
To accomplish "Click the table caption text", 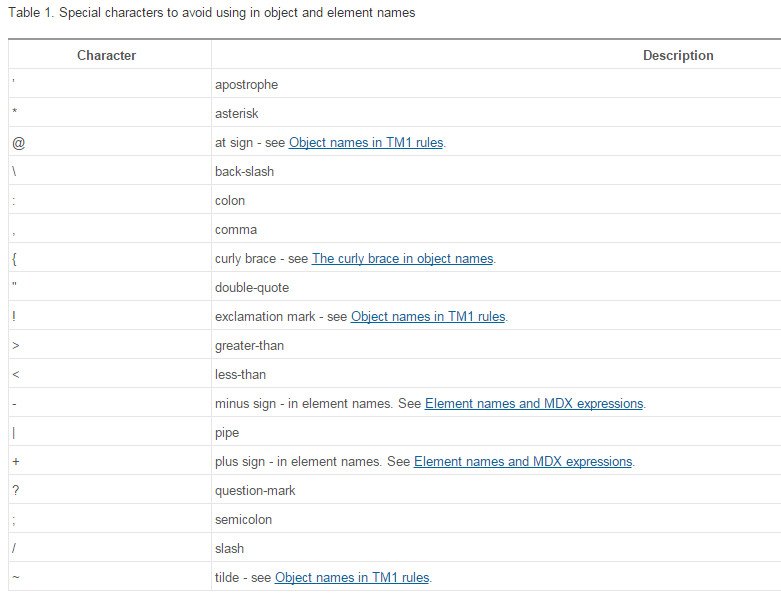I will 212,12.
